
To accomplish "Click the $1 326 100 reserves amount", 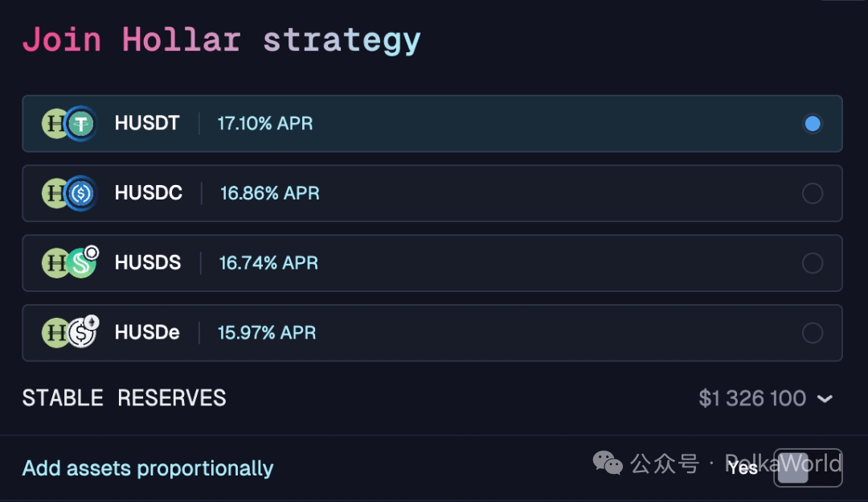I will click(752, 398).
